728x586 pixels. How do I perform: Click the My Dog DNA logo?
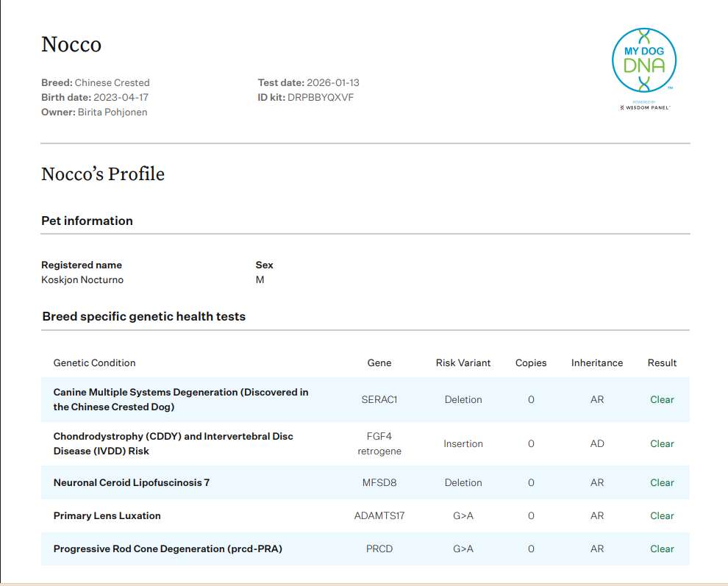point(644,61)
